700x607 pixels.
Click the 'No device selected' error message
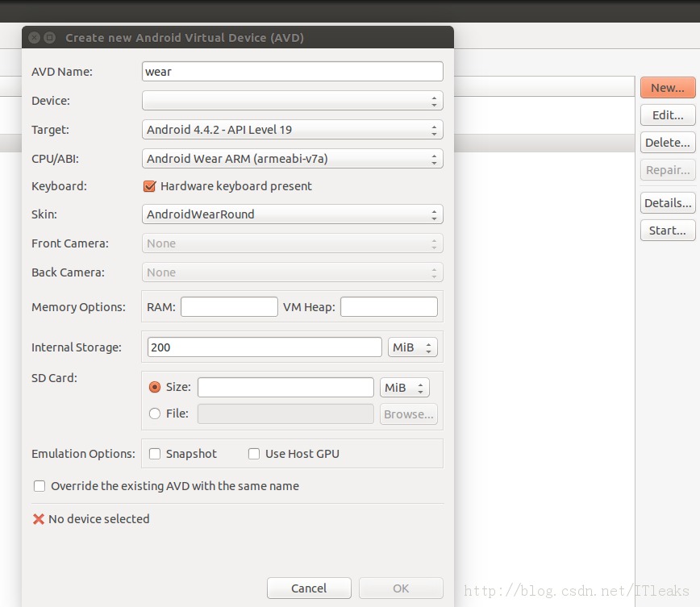coord(98,519)
